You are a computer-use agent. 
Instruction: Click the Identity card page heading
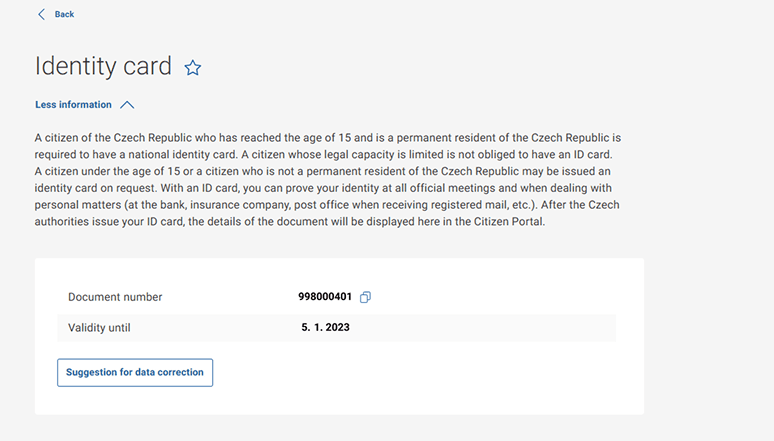tap(103, 67)
